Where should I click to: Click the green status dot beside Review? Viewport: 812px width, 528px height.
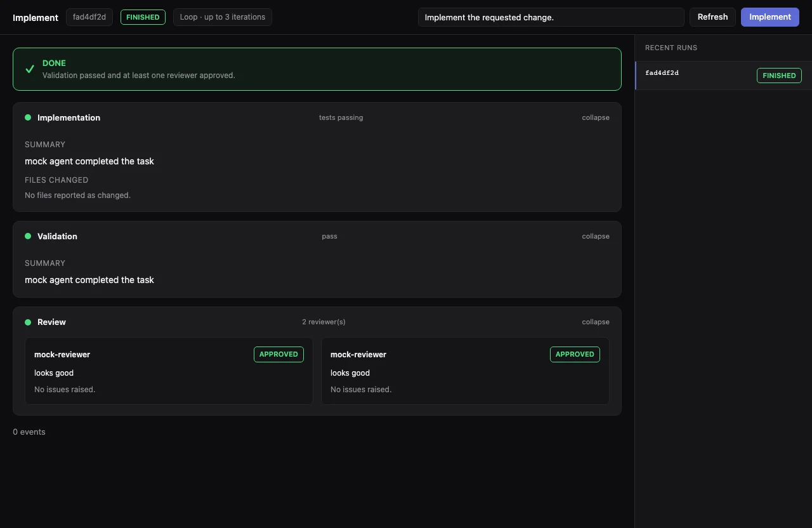pyautogui.click(x=28, y=322)
